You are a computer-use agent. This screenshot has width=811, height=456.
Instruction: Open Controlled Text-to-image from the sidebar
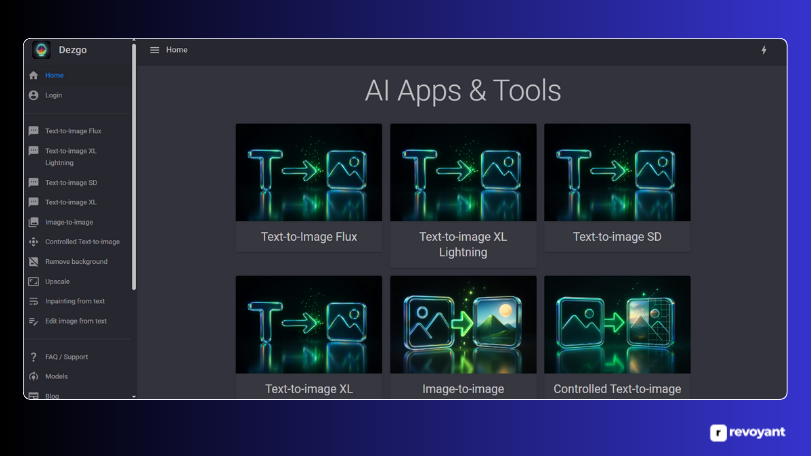coord(82,242)
